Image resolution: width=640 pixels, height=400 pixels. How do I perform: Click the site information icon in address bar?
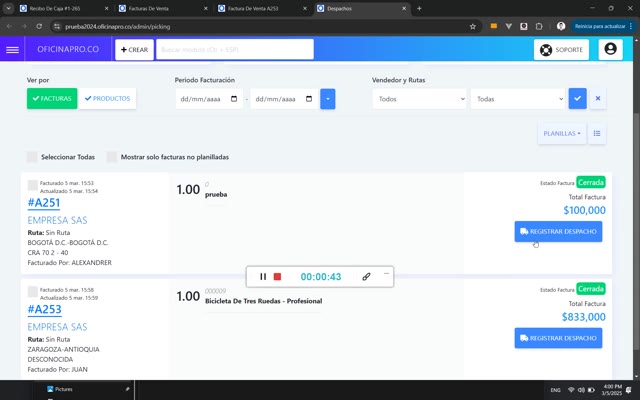click(57, 26)
